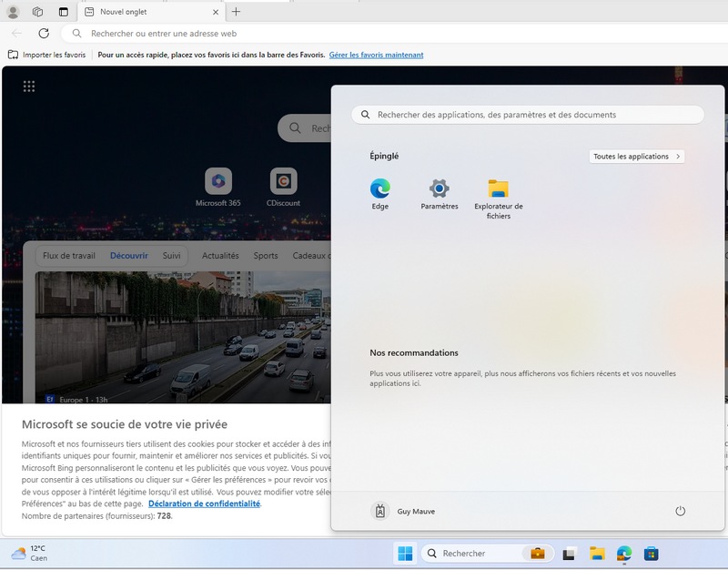Open the Caen weather widget
The height and width of the screenshot is (570, 728).
[29, 554]
